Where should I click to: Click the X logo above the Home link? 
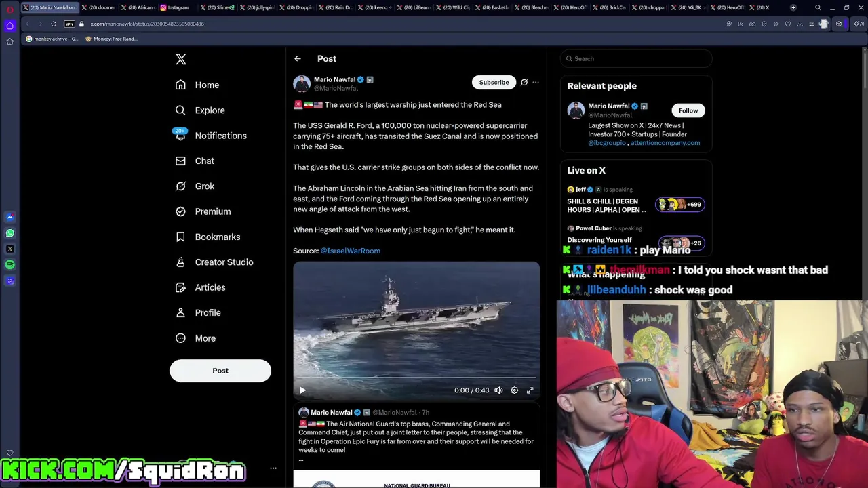coord(181,59)
